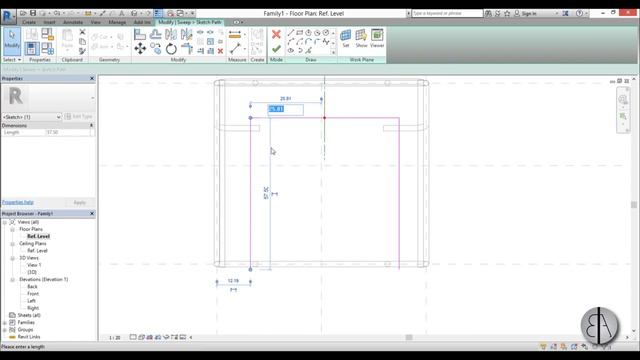Open the Right elevation view
The height and width of the screenshot is (360, 640).
point(33,308)
